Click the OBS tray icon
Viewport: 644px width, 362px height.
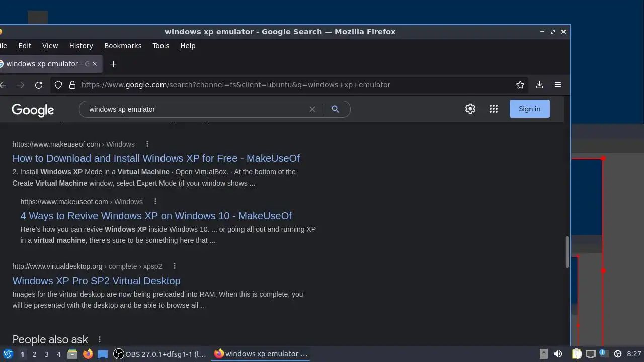pyautogui.click(x=618, y=354)
